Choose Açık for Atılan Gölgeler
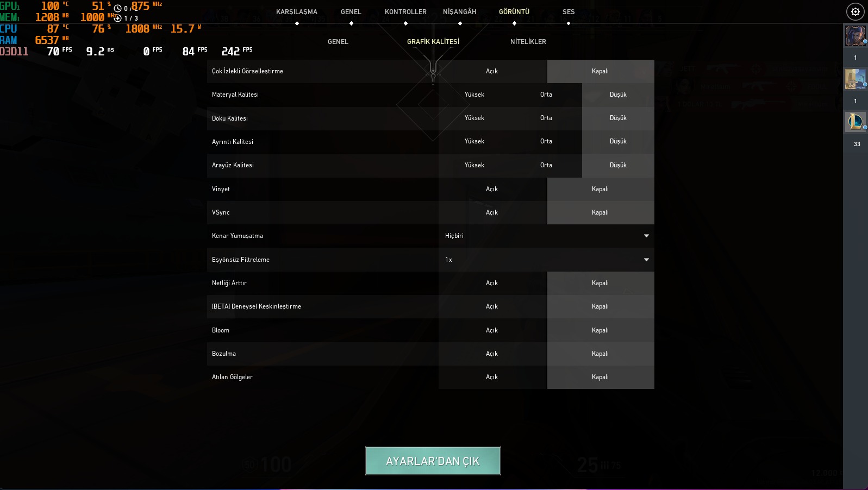868x490 pixels. (x=492, y=377)
